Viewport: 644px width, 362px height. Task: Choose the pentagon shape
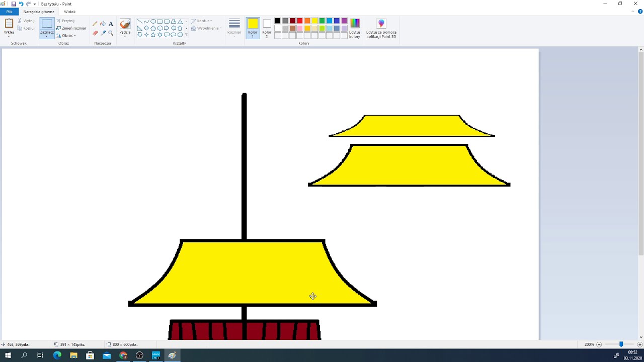[x=153, y=28]
